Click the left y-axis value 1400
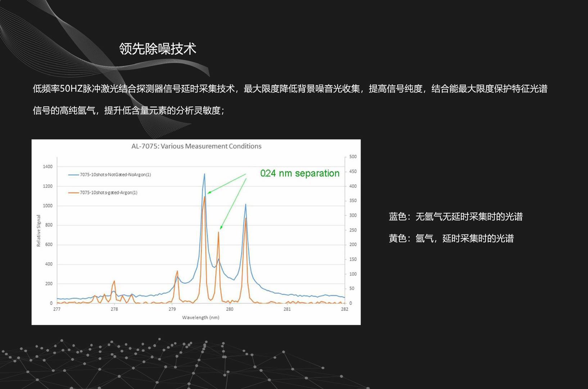 48,166
